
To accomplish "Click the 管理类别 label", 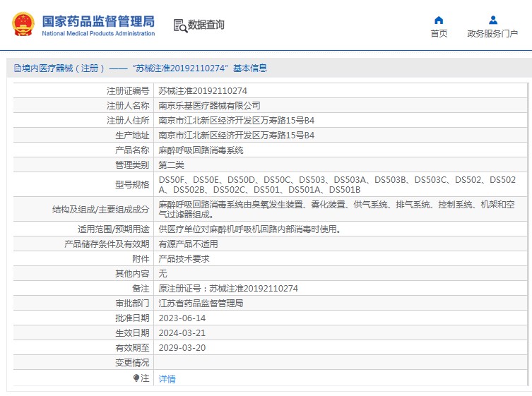I will click(132, 165).
